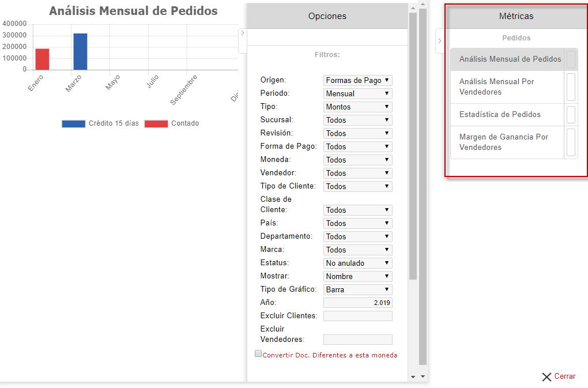Toggle box beside Margen de Ganancia

pos(571,142)
